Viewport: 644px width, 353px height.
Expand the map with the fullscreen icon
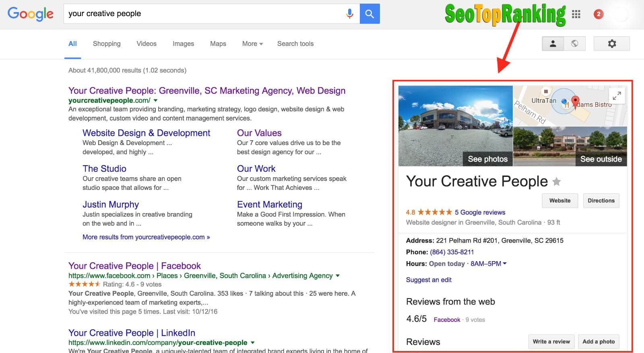coord(617,96)
